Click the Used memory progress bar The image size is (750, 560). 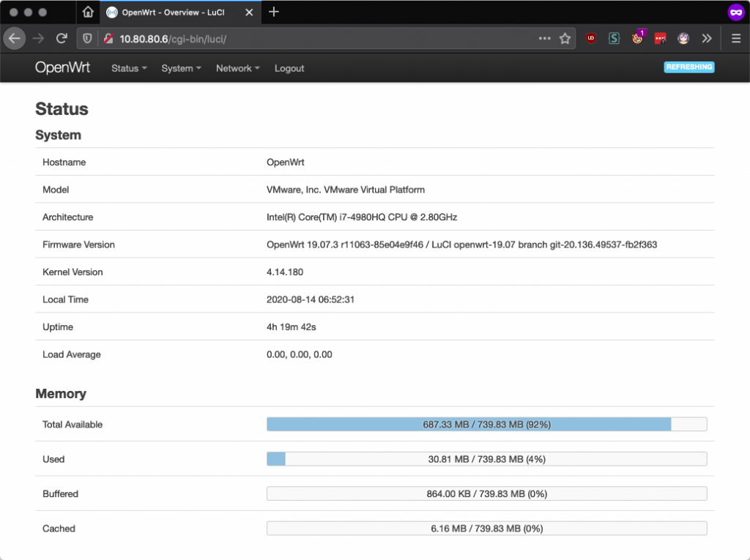pyautogui.click(x=487, y=459)
